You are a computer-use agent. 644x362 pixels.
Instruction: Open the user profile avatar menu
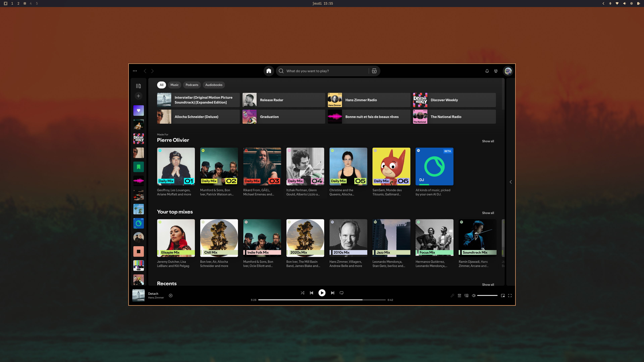(508, 71)
